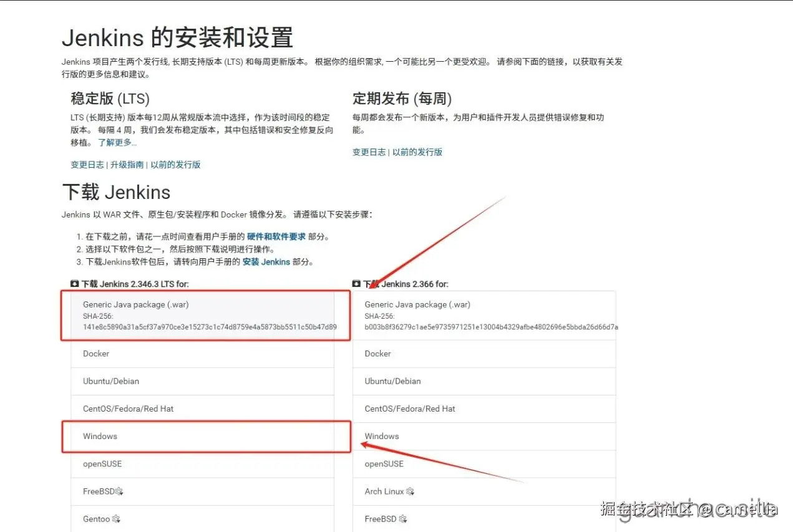The width and height of the screenshot is (793, 532).
Task: Choose openSUSE in the weekly 2.366 list
Action: (x=484, y=463)
